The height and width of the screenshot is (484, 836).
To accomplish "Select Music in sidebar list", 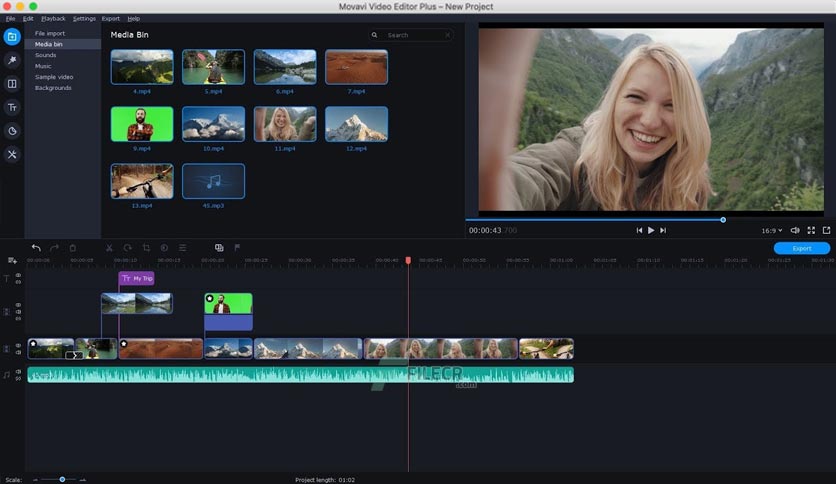I will (43, 66).
